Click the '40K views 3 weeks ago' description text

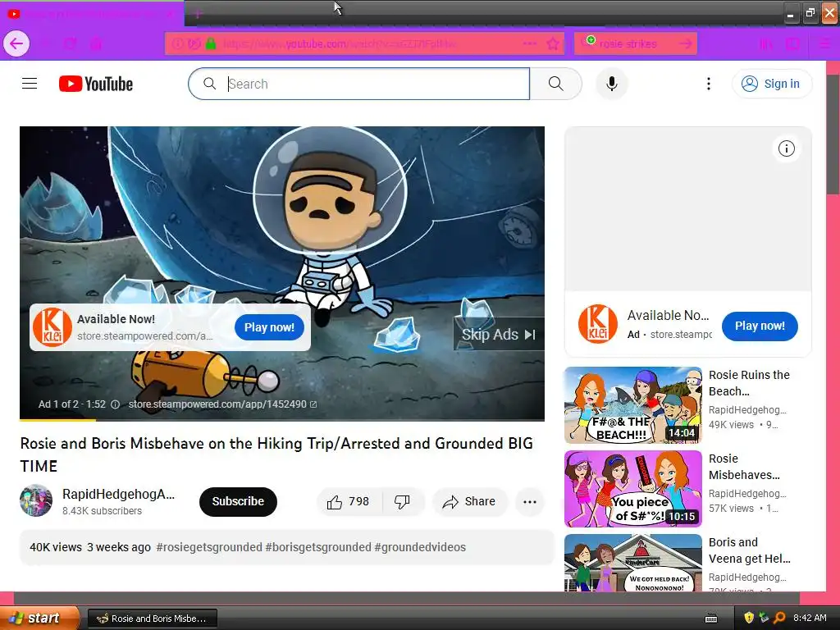(90, 547)
